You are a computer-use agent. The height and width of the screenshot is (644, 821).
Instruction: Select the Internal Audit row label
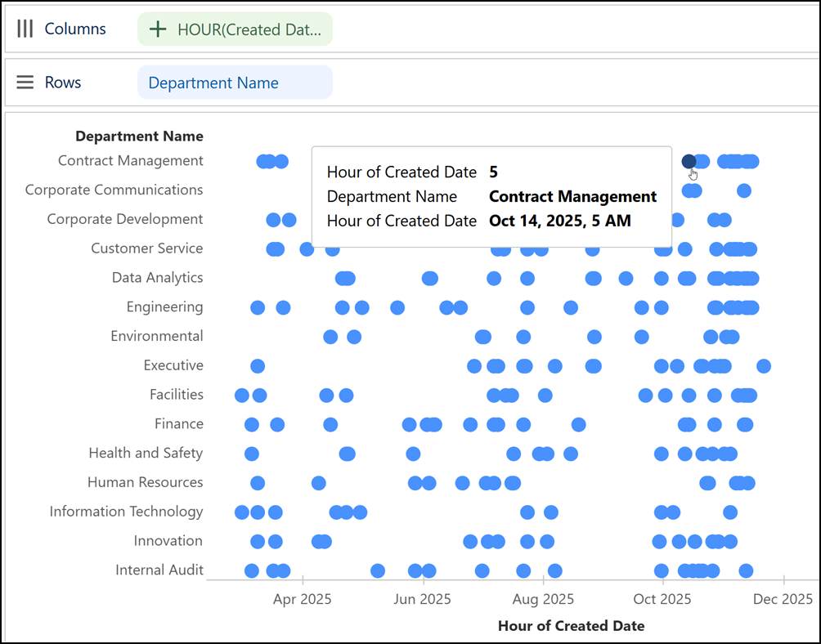tap(159, 570)
